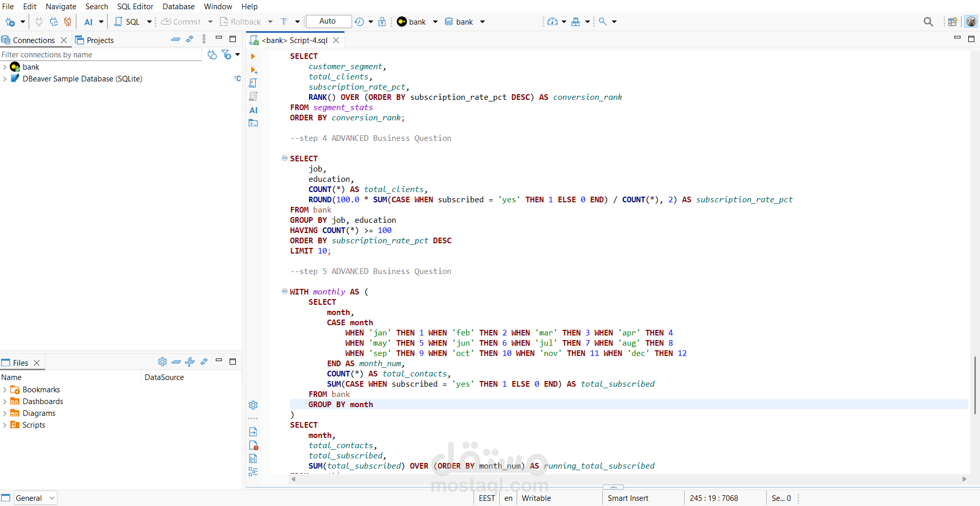
Task: Click the DBeaver perspective beaver icon
Action: (x=971, y=22)
